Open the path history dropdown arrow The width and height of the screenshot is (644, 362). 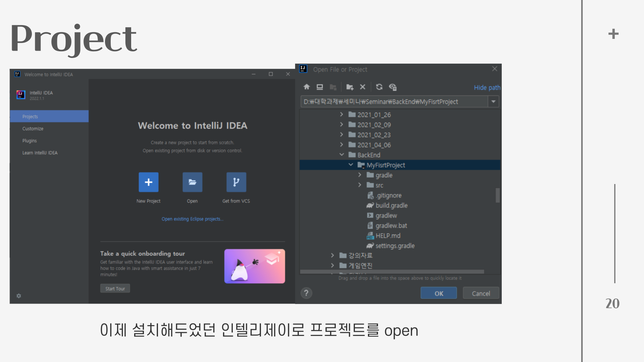tap(493, 102)
